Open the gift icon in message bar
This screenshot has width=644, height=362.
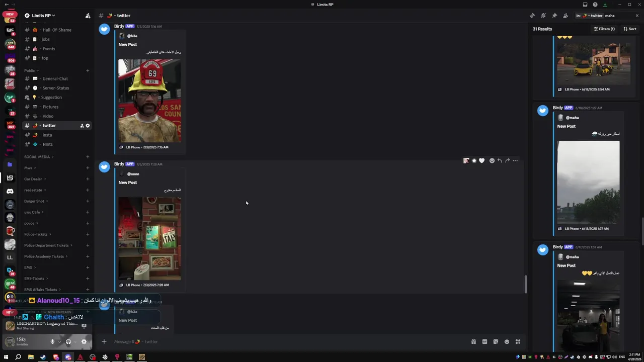473,342
